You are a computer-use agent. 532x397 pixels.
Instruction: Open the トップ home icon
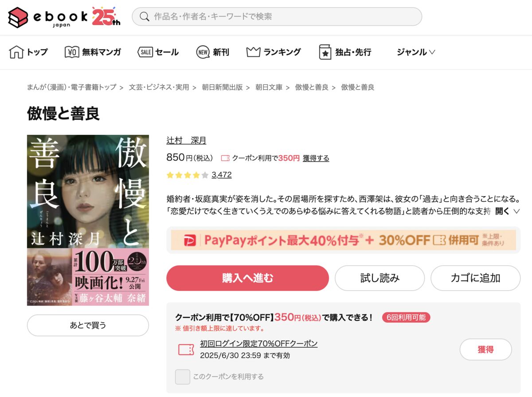coord(16,52)
